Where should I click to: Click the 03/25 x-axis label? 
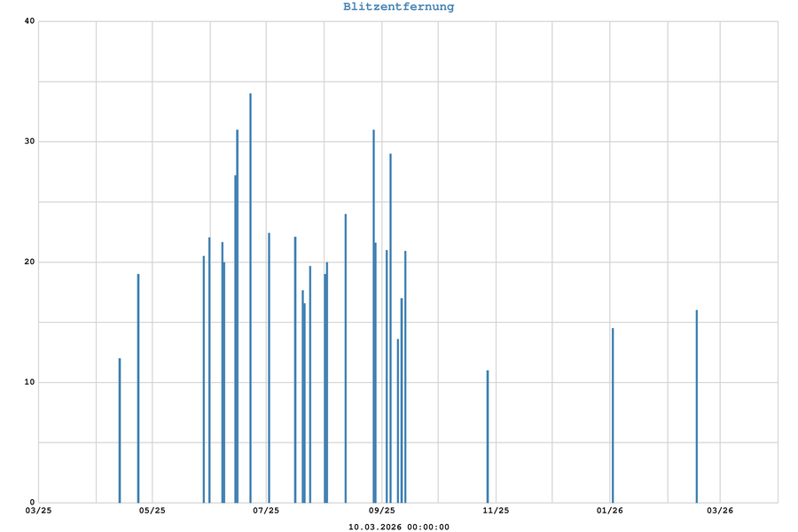[x=38, y=511]
